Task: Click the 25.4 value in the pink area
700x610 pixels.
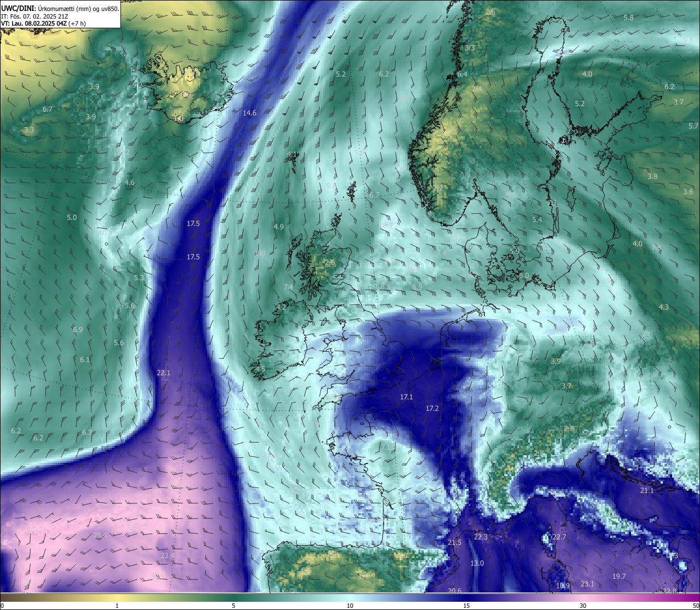Action: [100, 536]
